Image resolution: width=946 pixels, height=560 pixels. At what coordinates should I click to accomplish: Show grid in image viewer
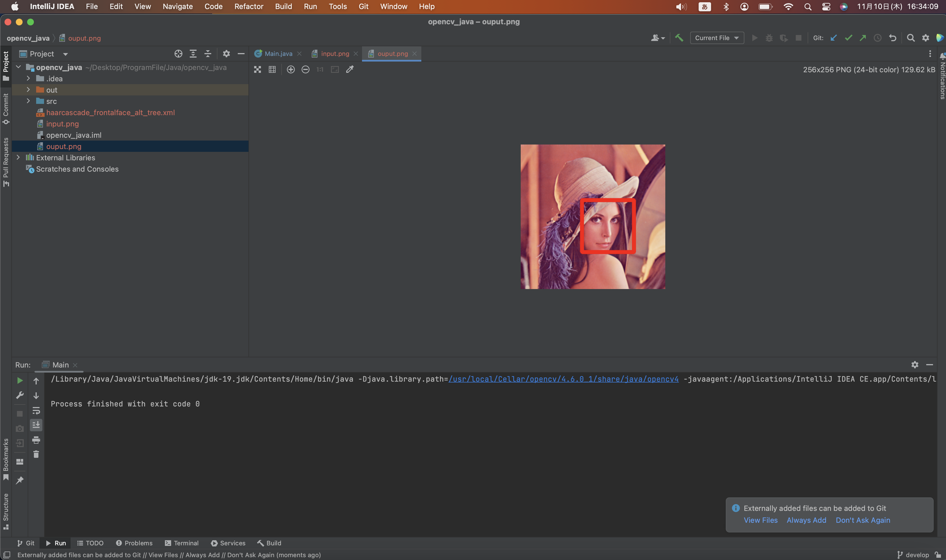(x=272, y=69)
